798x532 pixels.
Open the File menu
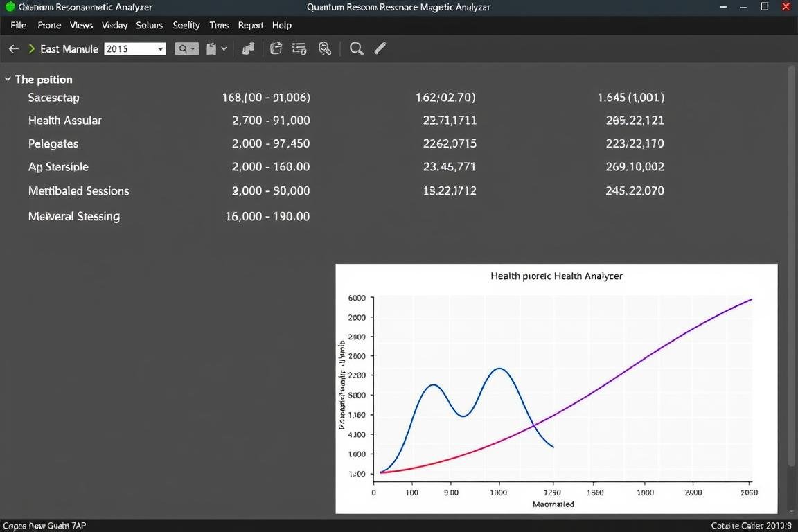pyautogui.click(x=18, y=25)
